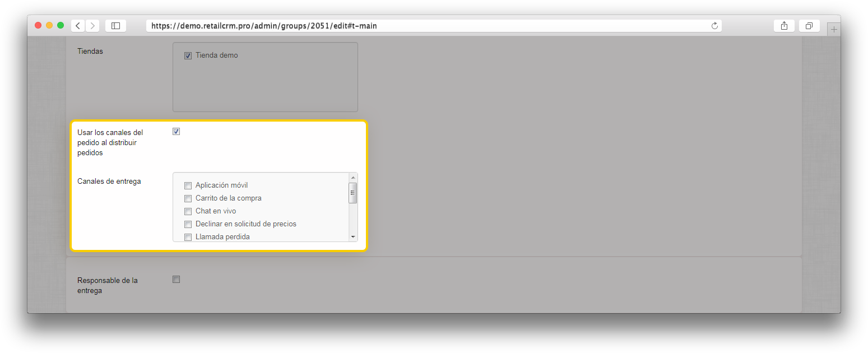
Task: Click the Tiendas label
Action: coord(90,51)
